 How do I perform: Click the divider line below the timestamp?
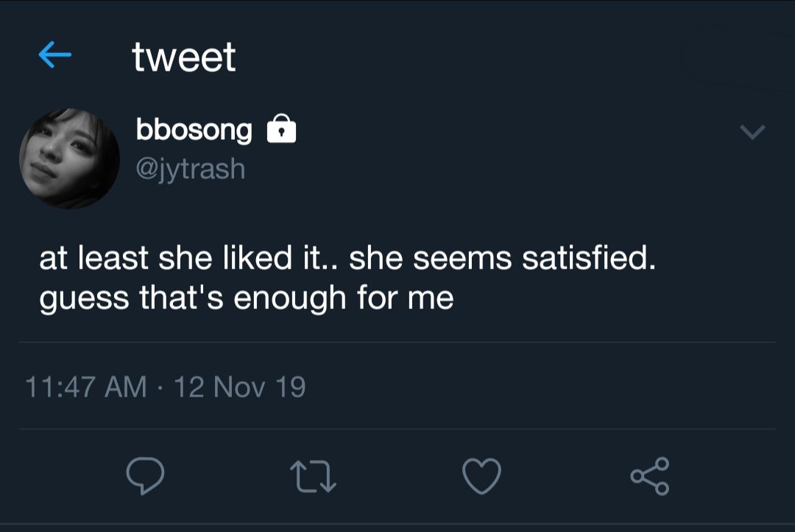(x=397, y=428)
